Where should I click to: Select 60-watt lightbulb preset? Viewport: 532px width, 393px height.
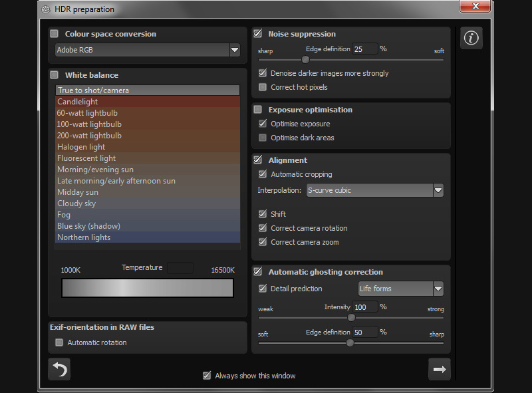[148, 113]
